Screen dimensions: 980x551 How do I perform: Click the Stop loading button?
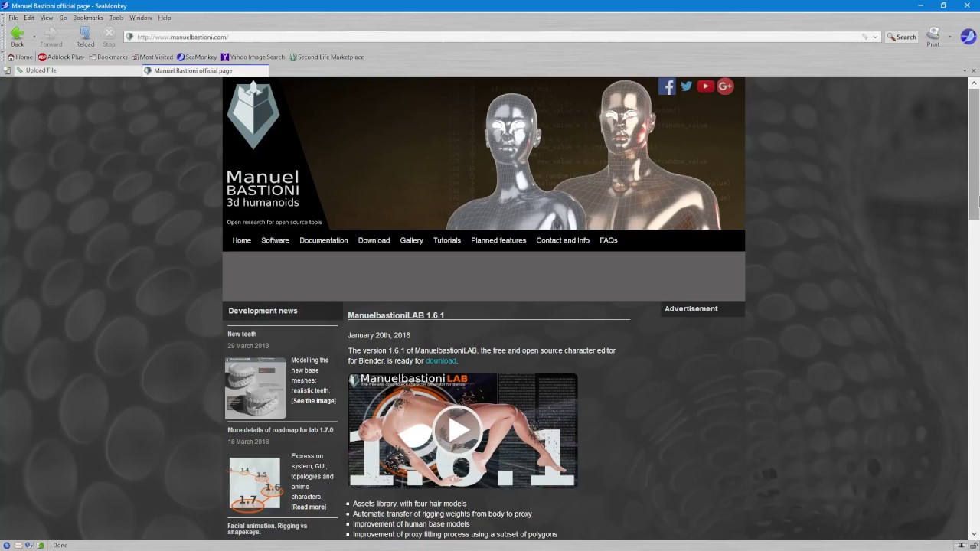[109, 36]
